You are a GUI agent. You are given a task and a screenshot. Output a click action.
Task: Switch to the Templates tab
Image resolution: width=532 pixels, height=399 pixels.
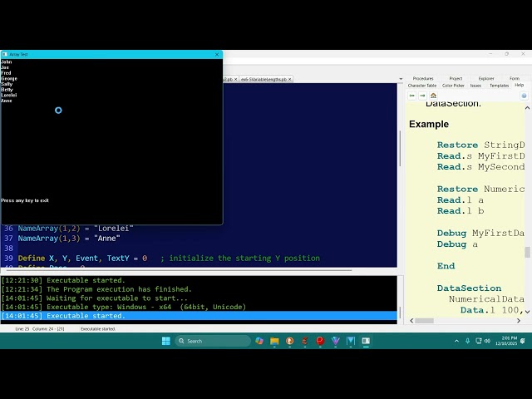[x=499, y=86]
